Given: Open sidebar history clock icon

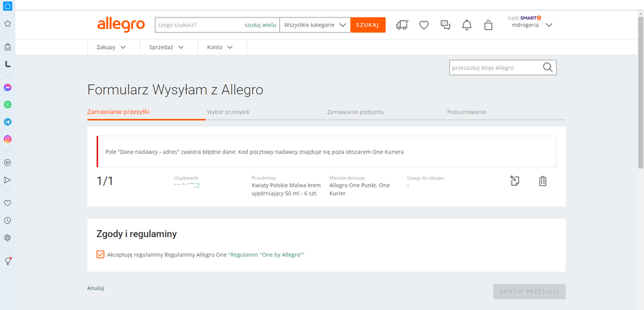Looking at the screenshot, I should tap(7, 220).
